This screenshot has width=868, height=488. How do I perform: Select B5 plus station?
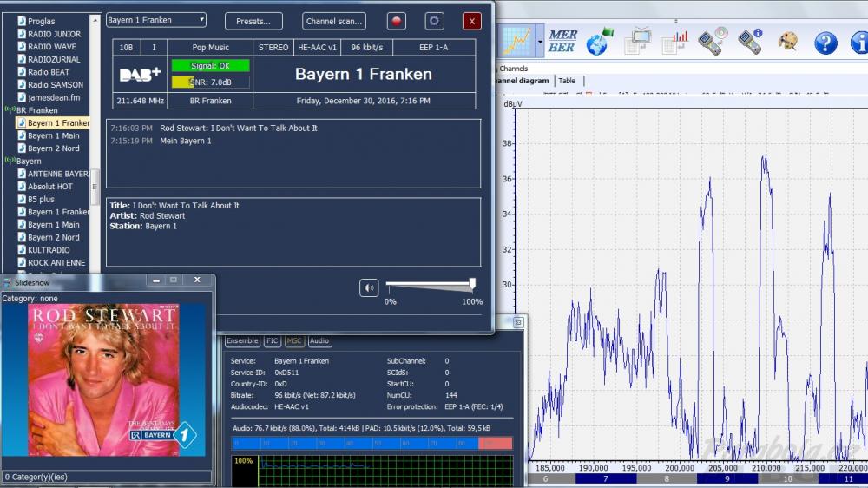coord(41,200)
